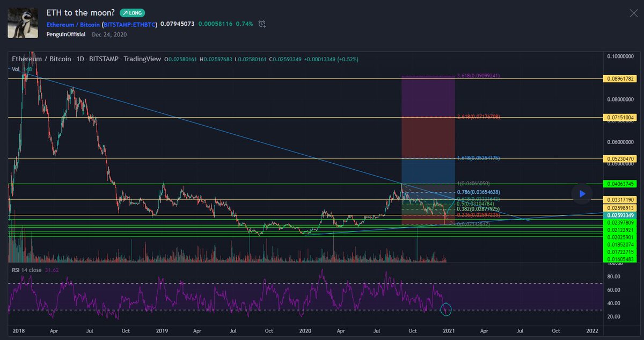
Task: Click the 'ETH to the moon?' title
Action: pyautogui.click(x=80, y=13)
